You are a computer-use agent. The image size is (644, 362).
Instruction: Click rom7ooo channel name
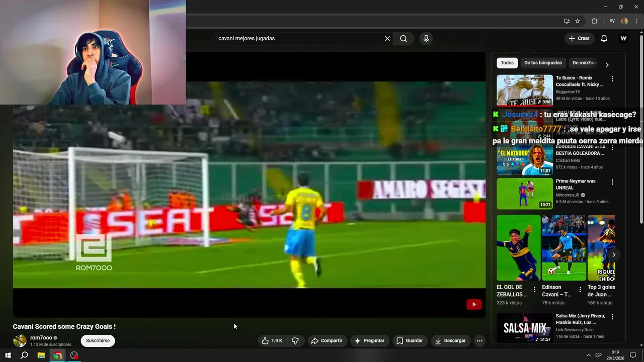click(41, 338)
